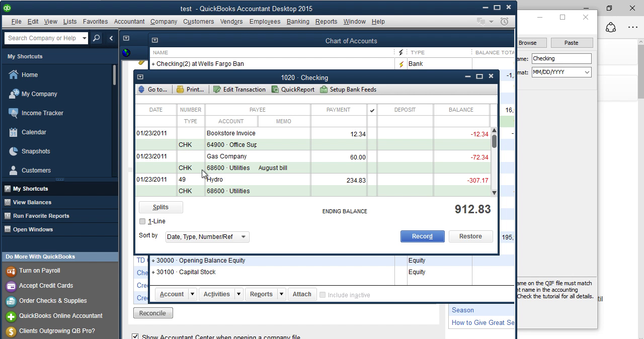Open the three-dots menu in right window
644x339 pixels.
click(633, 28)
